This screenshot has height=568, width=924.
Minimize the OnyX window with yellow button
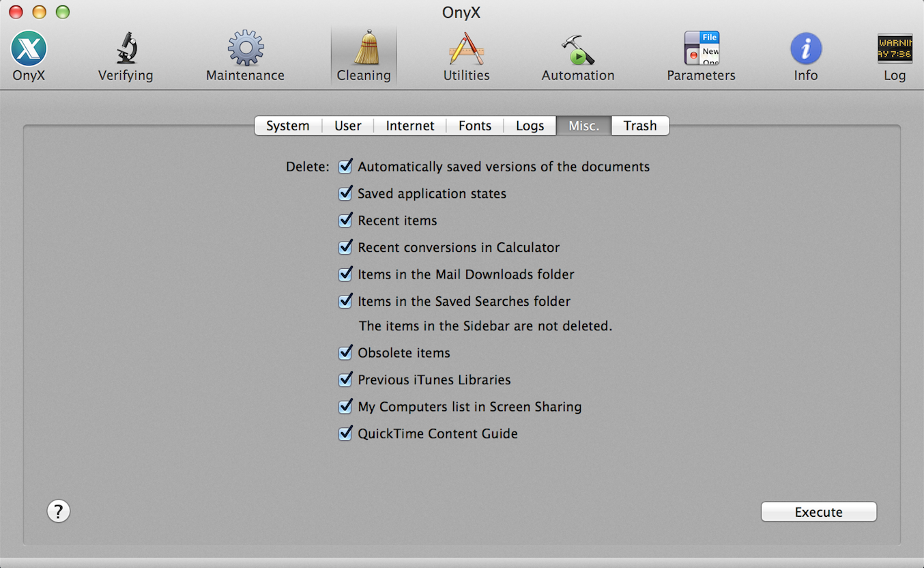[x=39, y=12]
